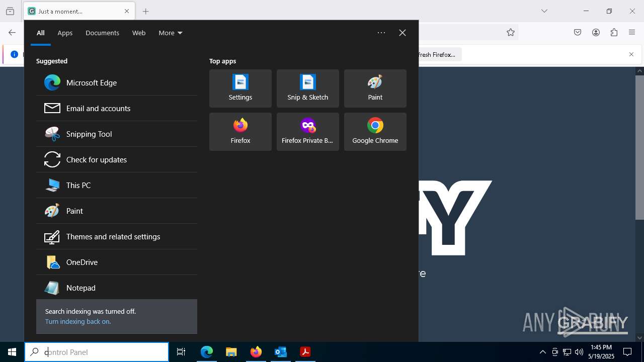Open network status tray icon

567,352
